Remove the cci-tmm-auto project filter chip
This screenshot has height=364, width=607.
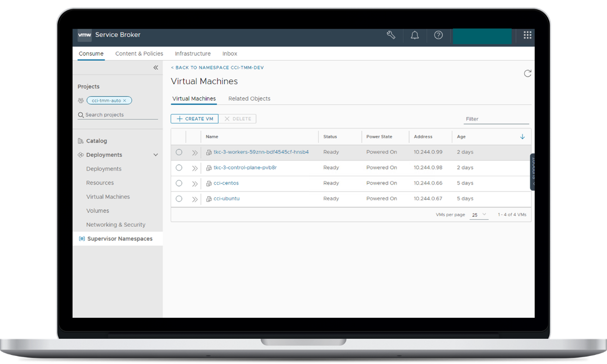click(x=125, y=101)
